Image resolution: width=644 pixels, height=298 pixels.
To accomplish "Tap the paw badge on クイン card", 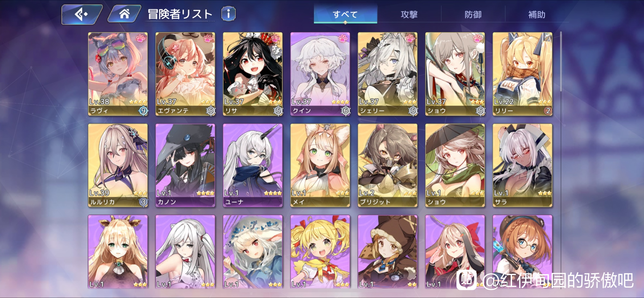I will click(x=343, y=38).
